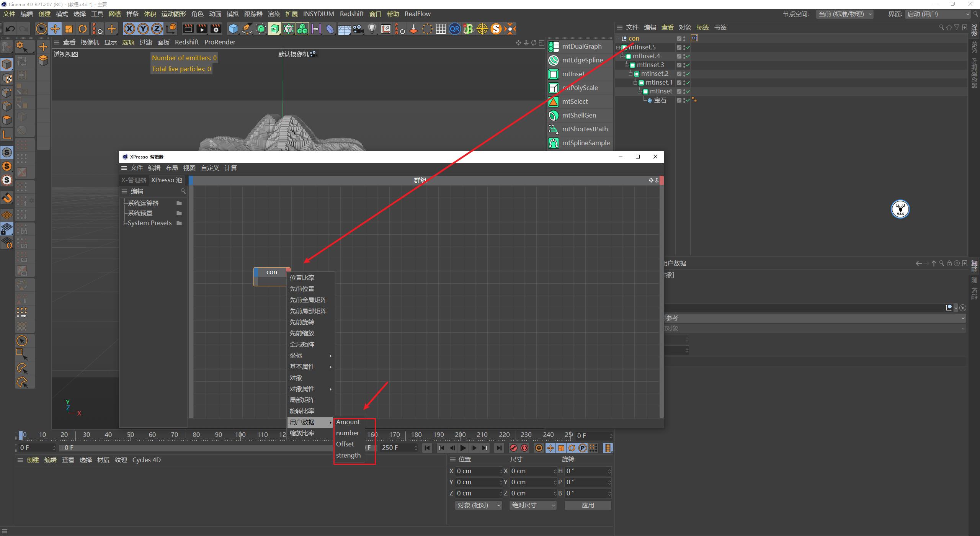
Task: Toggle the green enable checkmark on mtInset.5
Action: 688,47
